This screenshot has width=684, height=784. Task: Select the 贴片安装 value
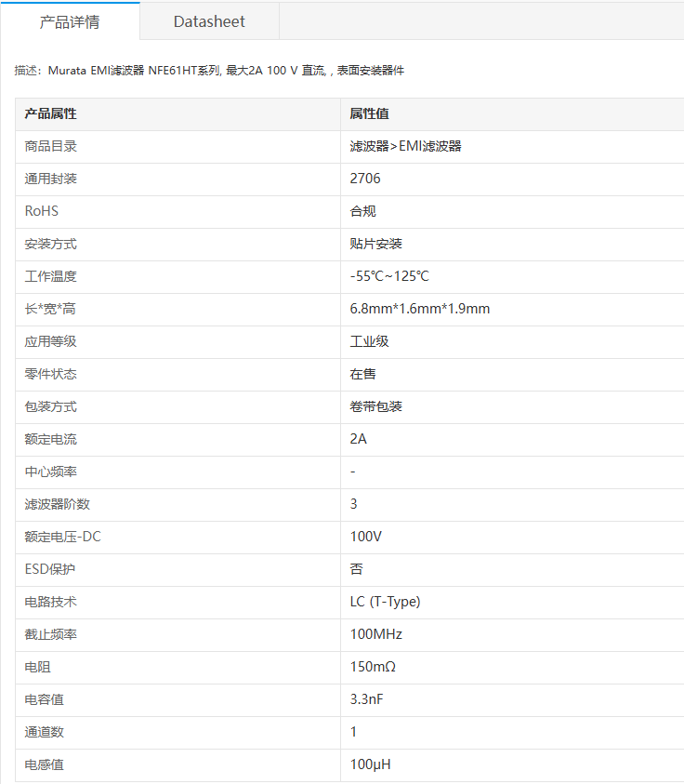375,244
